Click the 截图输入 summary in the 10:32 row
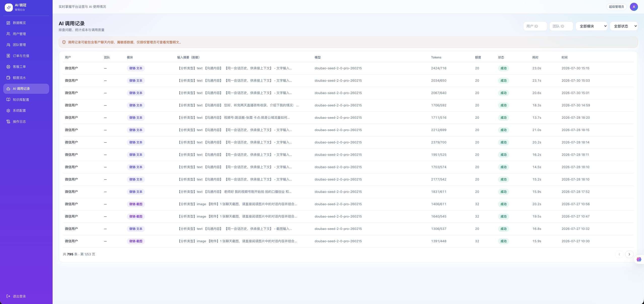This screenshot has width=644, height=304. [x=235, y=229]
